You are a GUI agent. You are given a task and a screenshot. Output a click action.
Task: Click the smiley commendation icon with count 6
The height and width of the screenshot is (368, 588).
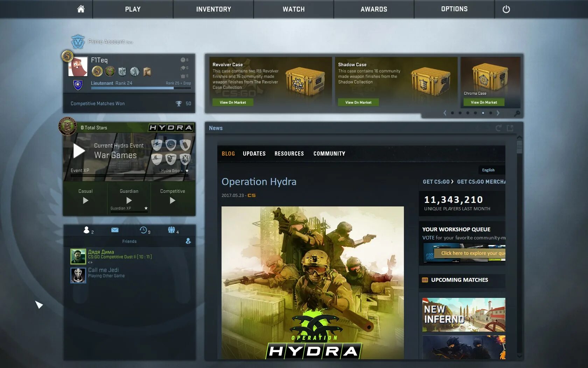pyautogui.click(x=183, y=60)
